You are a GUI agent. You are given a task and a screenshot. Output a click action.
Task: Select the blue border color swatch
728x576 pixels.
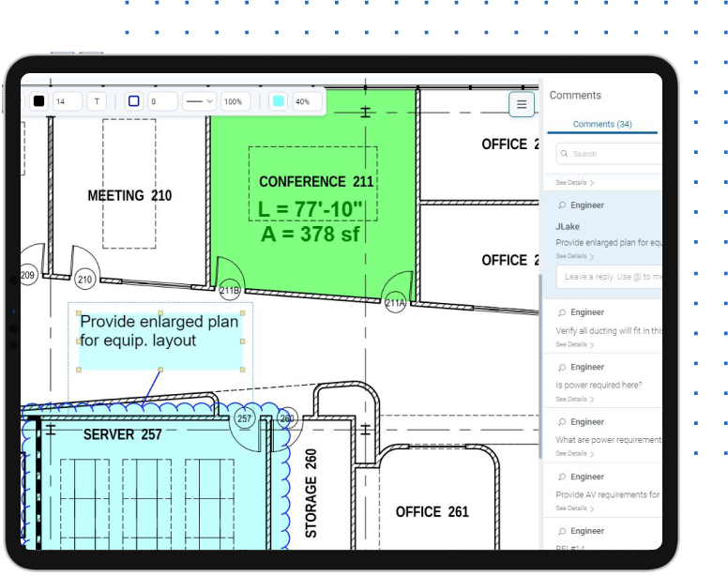133,101
